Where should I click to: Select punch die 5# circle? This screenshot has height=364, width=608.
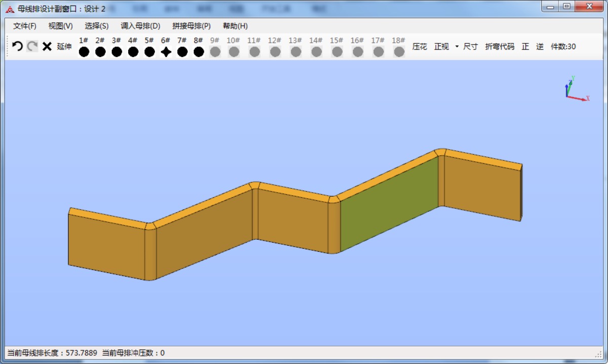149,51
